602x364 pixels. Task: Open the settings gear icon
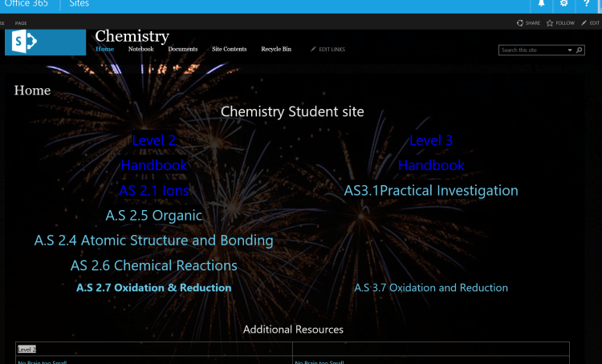(563, 3)
